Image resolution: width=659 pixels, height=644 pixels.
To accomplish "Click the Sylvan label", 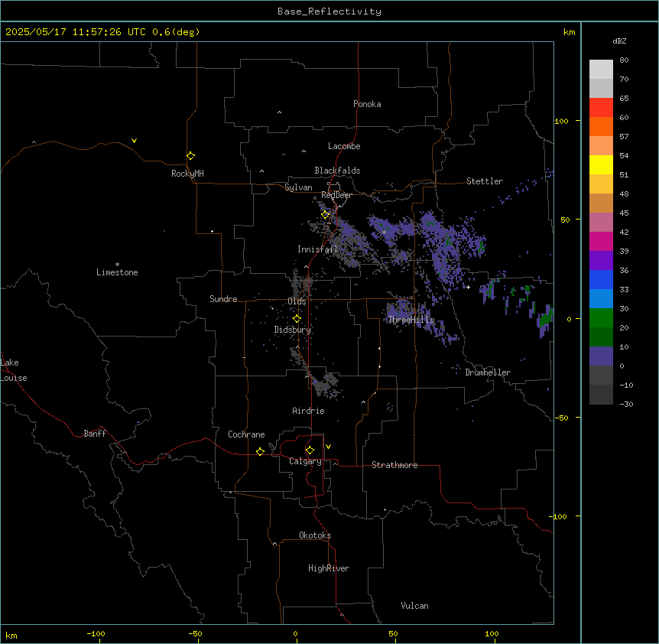I will pos(298,187).
